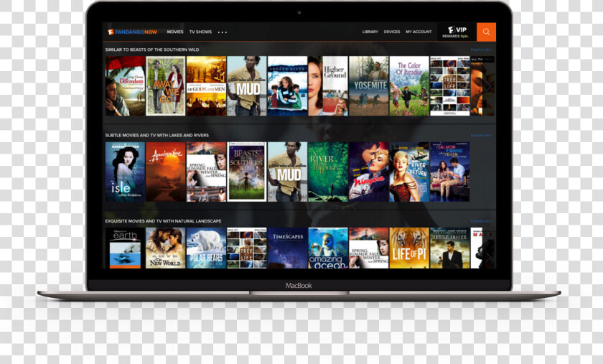
Task: Go to Library
Action: [x=370, y=32]
